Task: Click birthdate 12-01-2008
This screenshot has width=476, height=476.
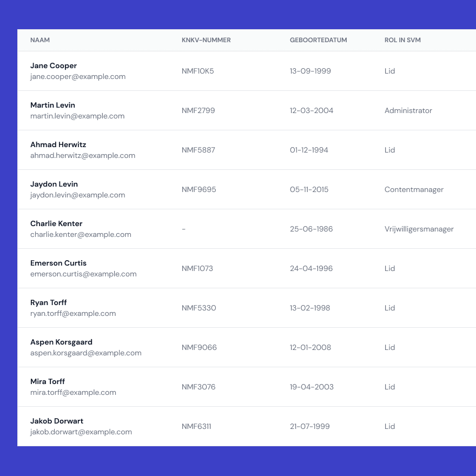Action: pos(310,347)
